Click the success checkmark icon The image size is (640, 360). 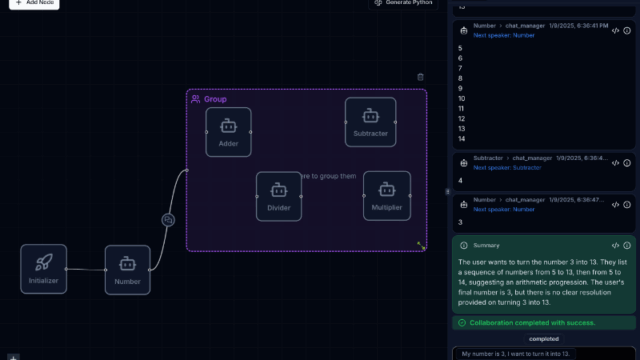pyautogui.click(x=462, y=323)
